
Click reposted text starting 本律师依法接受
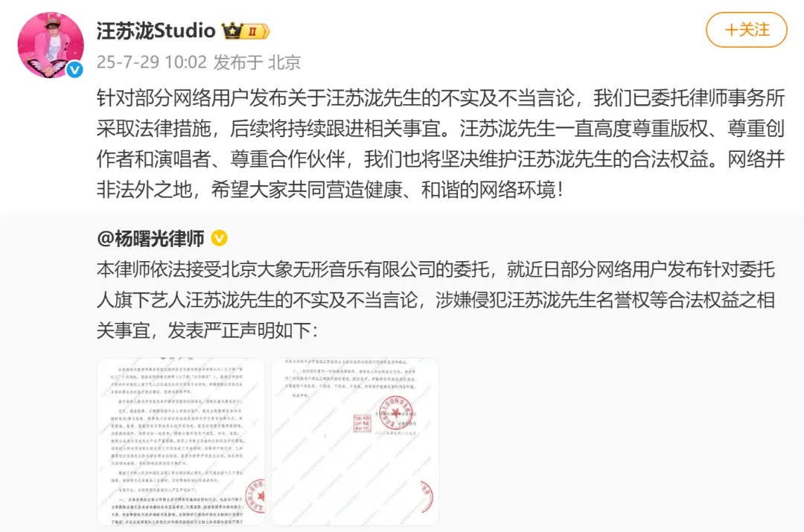[x=435, y=300]
